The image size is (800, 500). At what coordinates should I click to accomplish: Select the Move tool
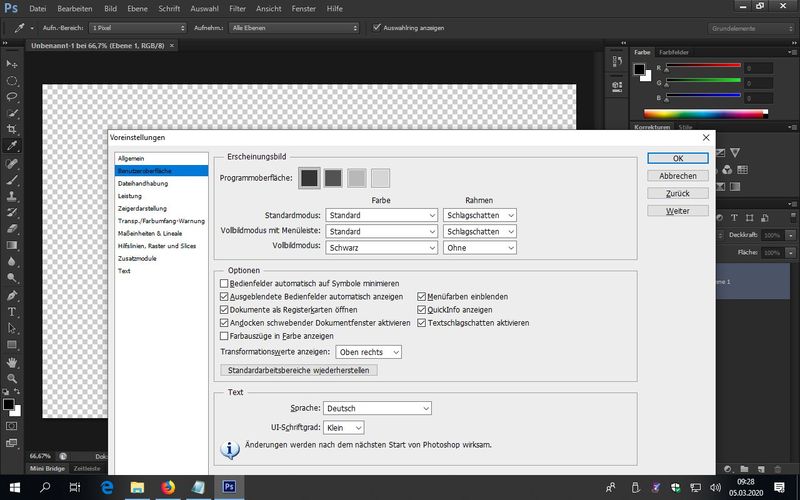coord(13,62)
